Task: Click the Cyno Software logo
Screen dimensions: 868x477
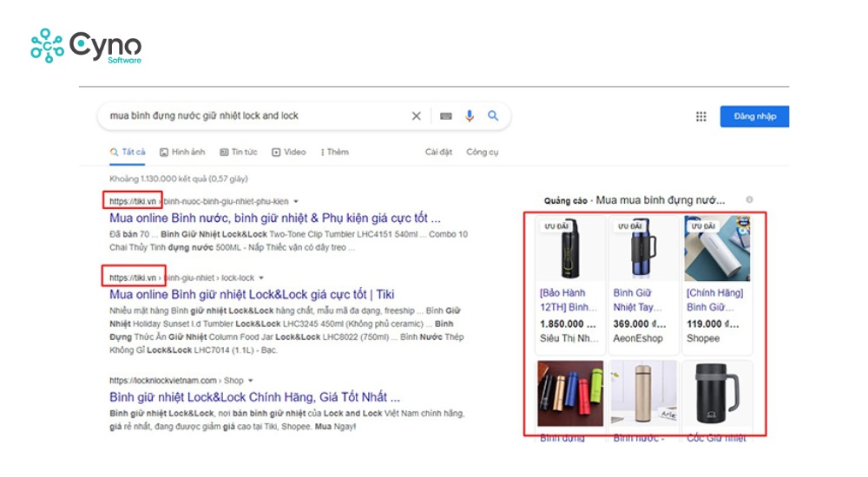Action: 86,47
